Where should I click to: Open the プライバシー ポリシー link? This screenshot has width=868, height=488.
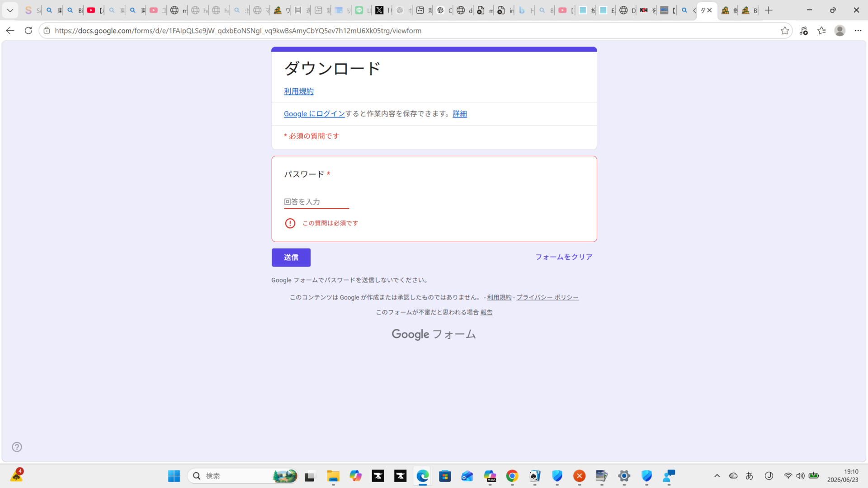point(547,297)
